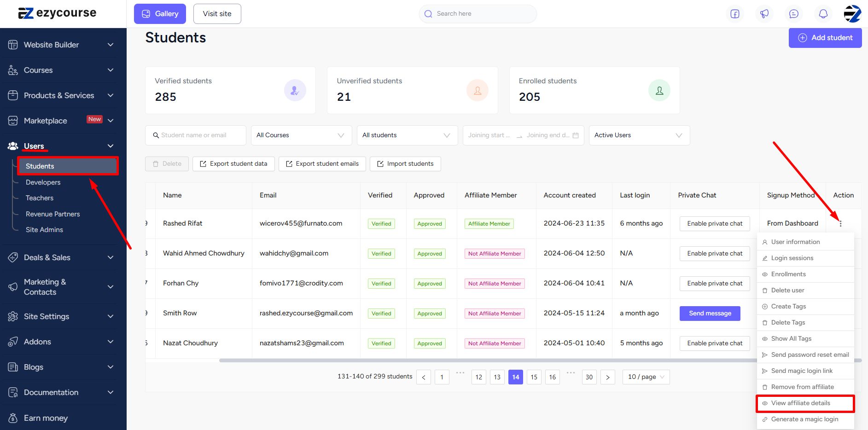Click Export student data button
The height and width of the screenshot is (430, 868).
tap(233, 164)
